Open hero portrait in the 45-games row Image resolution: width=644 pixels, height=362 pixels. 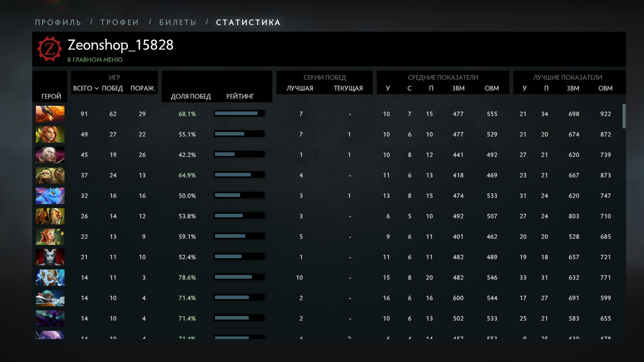pyautogui.click(x=50, y=155)
